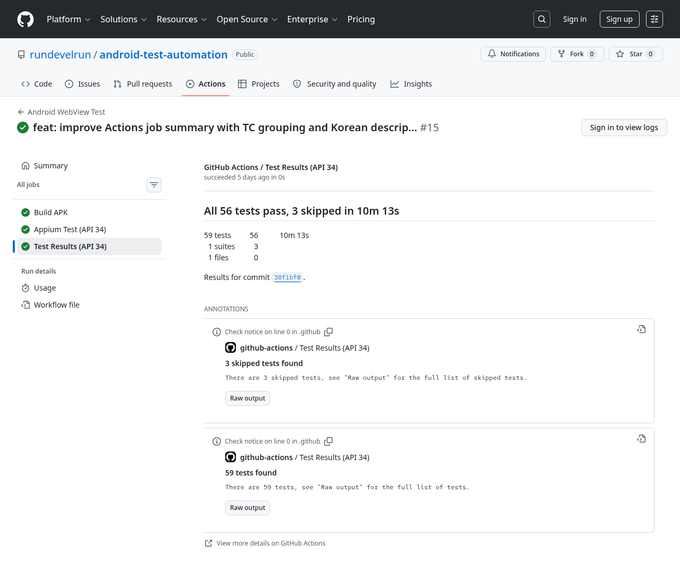Screen dimensions: 680x578
Task: Click the Sign in link
Action: click(574, 19)
